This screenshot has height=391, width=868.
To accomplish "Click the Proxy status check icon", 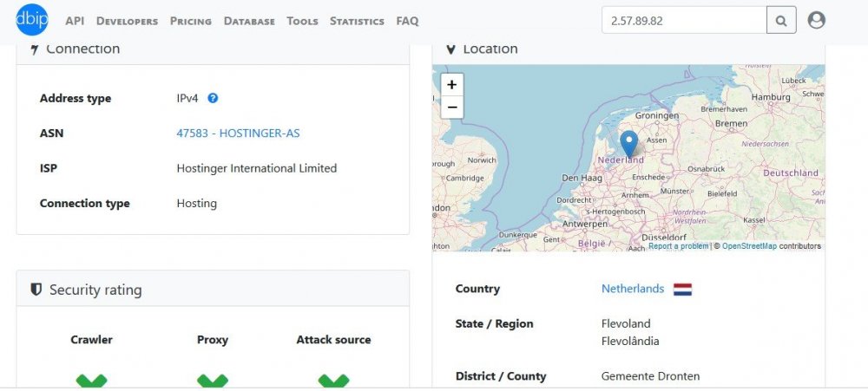I will [213, 381].
